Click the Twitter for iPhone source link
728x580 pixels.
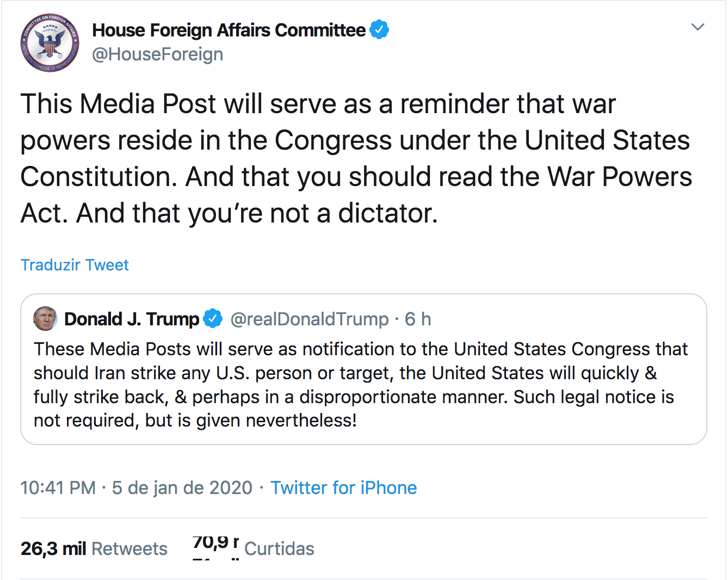(344, 488)
